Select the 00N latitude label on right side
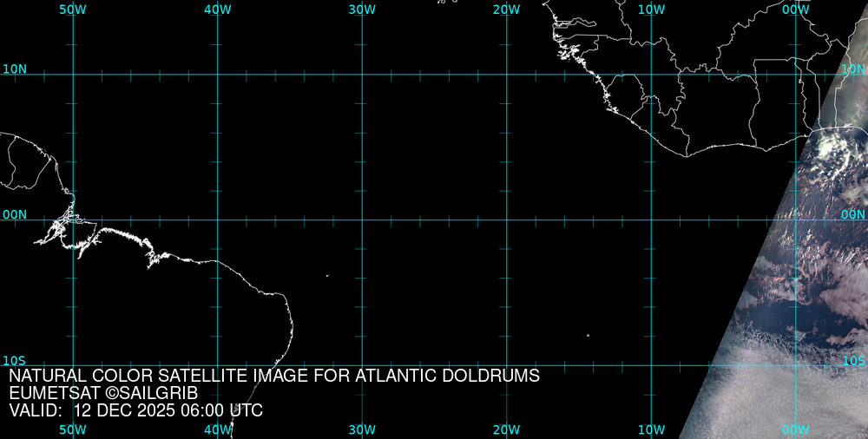Image resolution: width=868 pixels, height=439 pixels. 854,214
